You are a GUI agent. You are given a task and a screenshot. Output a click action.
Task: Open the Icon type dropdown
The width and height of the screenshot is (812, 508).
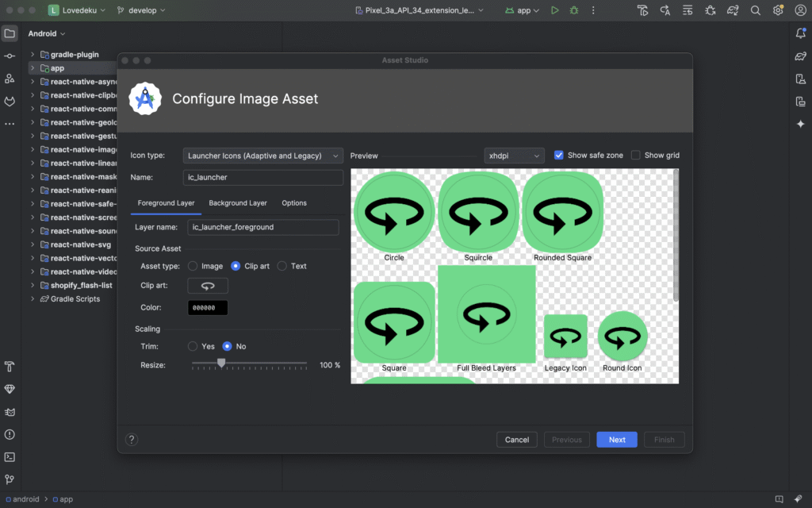tap(263, 156)
